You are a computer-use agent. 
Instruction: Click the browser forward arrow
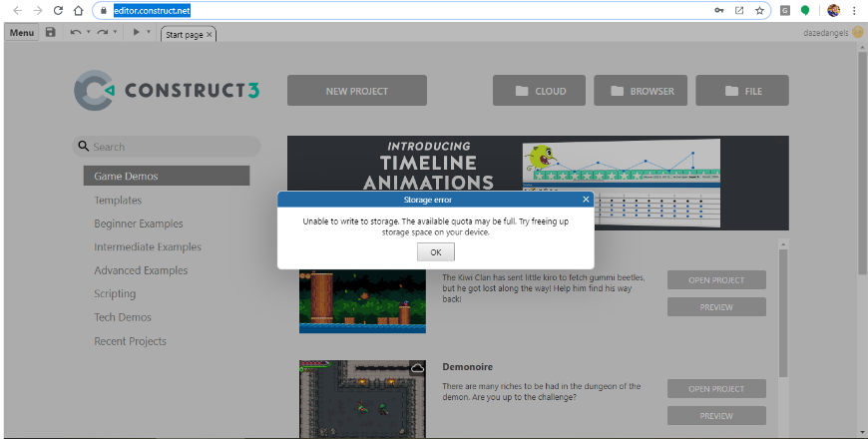(38, 11)
